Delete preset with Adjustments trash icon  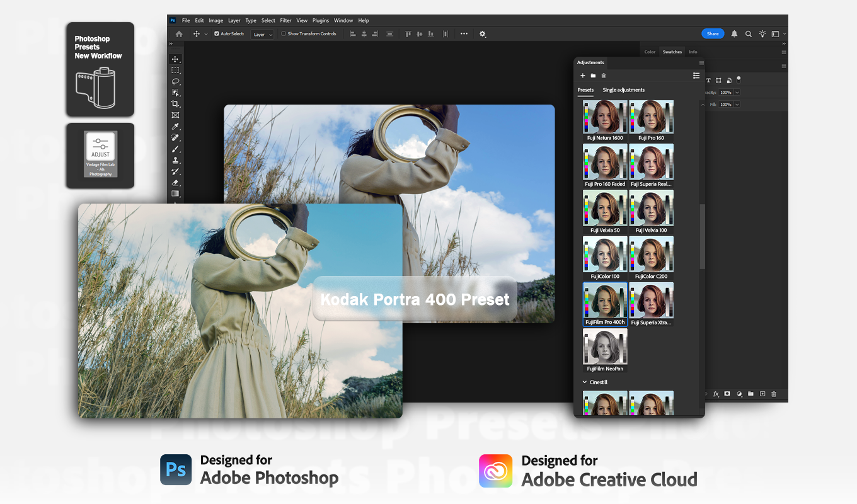point(604,76)
